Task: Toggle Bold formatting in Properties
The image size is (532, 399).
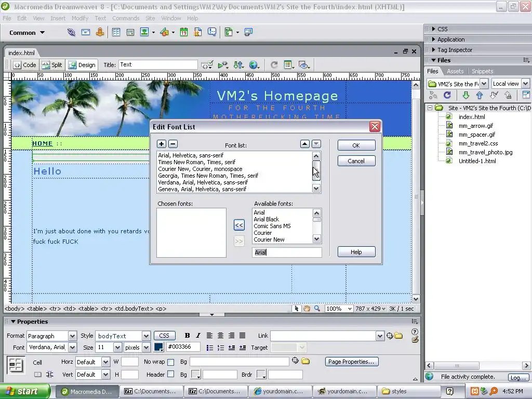Action: click(x=187, y=336)
